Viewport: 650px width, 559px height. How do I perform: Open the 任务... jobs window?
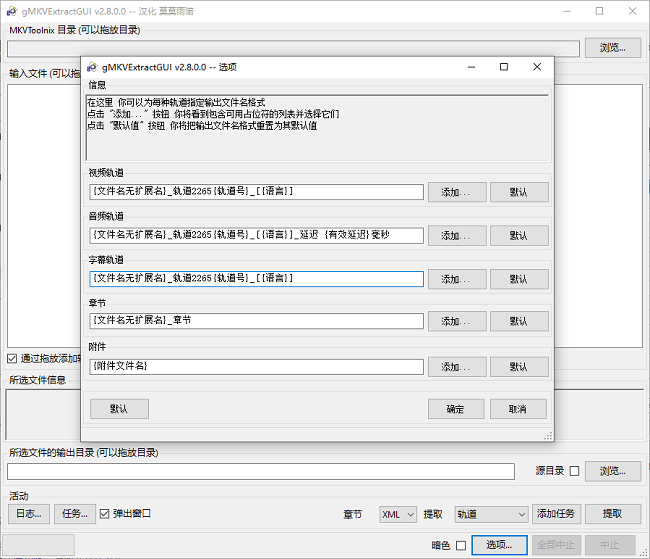coord(75,514)
